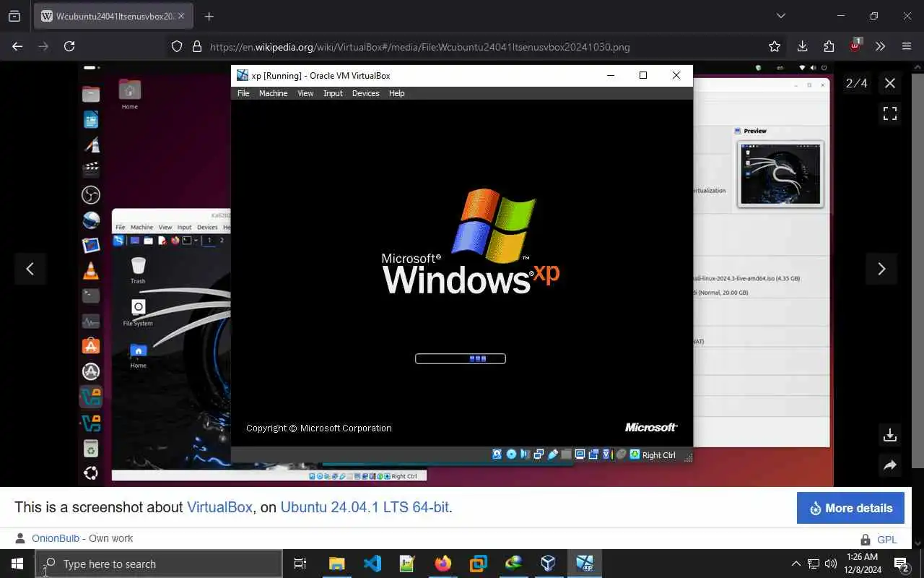Open File menu in xp VirtualBox window

tap(243, 93)
